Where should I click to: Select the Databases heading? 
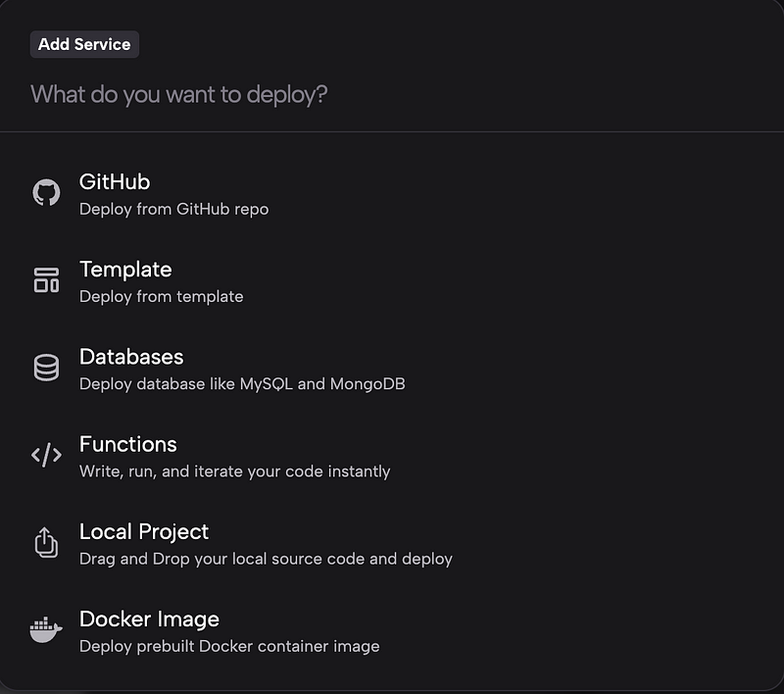131,357
